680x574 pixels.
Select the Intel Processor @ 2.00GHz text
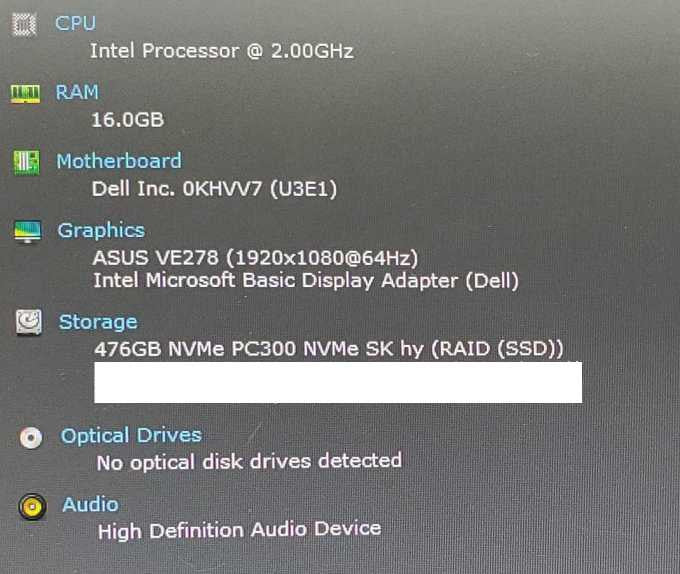pos(222,51)
